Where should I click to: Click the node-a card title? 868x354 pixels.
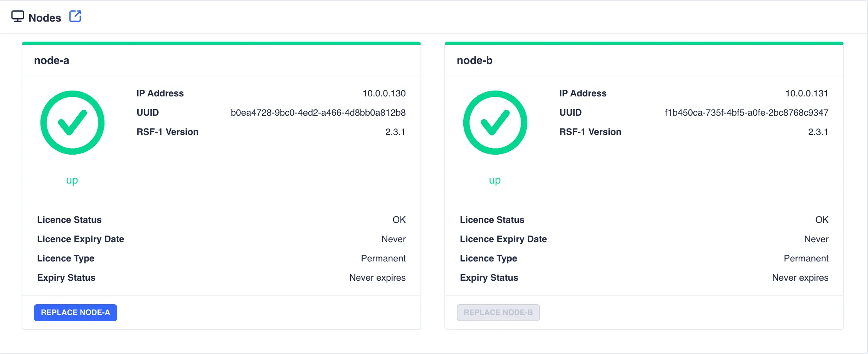(x=52, y=61)
